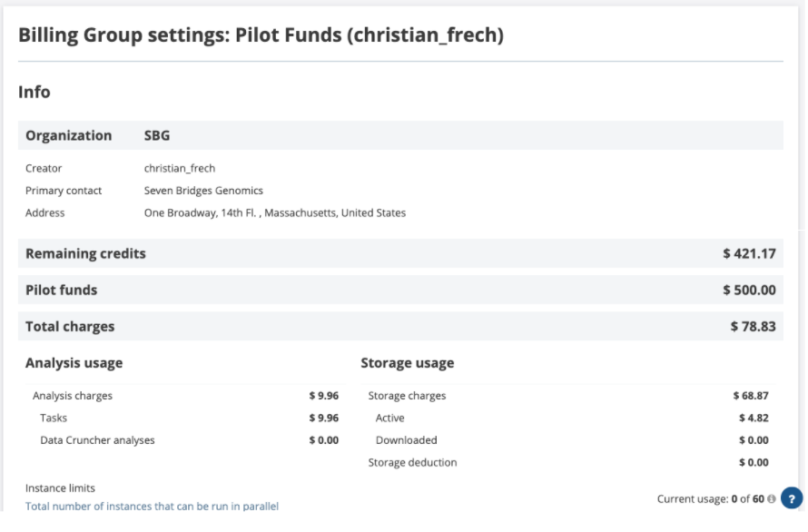Select the Analysis usage heading
Viewport: 808px width, 532px height.
(74, 363)
